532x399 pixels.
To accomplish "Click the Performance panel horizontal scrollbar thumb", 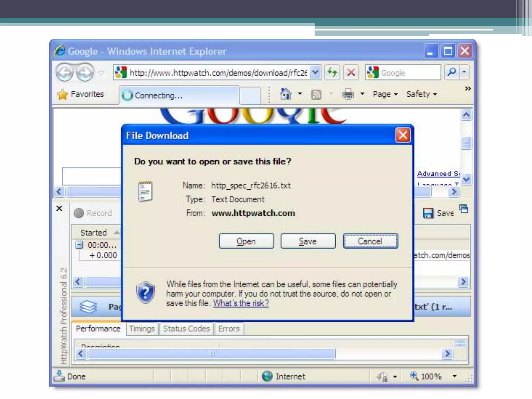I will pos(212,354).
